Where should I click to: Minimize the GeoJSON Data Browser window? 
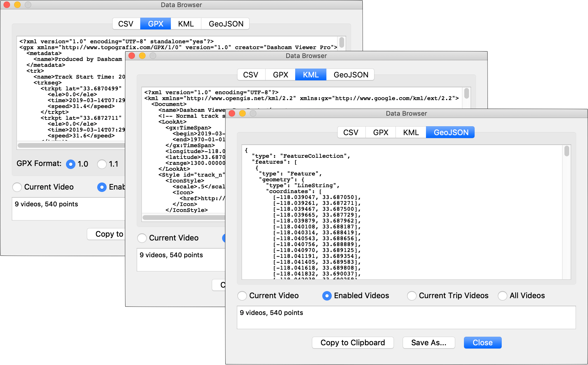tap(242, 113)
